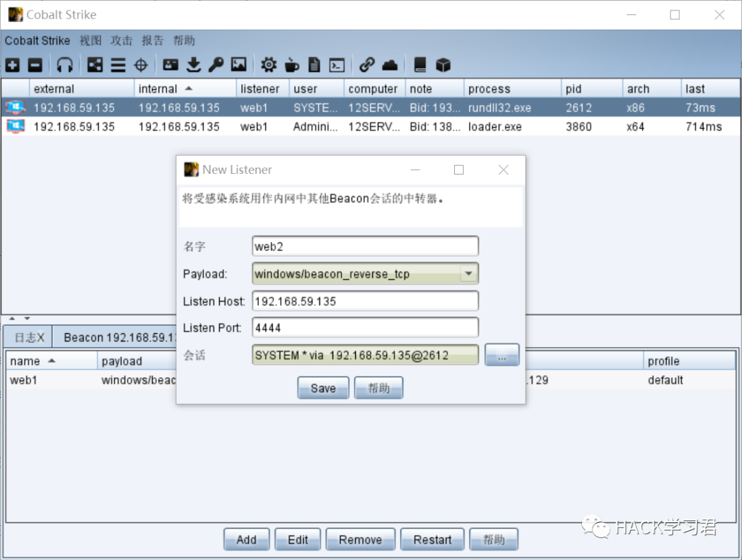Open keystrokes key icon
The image size is (742, 560).
pyautogui.click(x=216, y=65)
